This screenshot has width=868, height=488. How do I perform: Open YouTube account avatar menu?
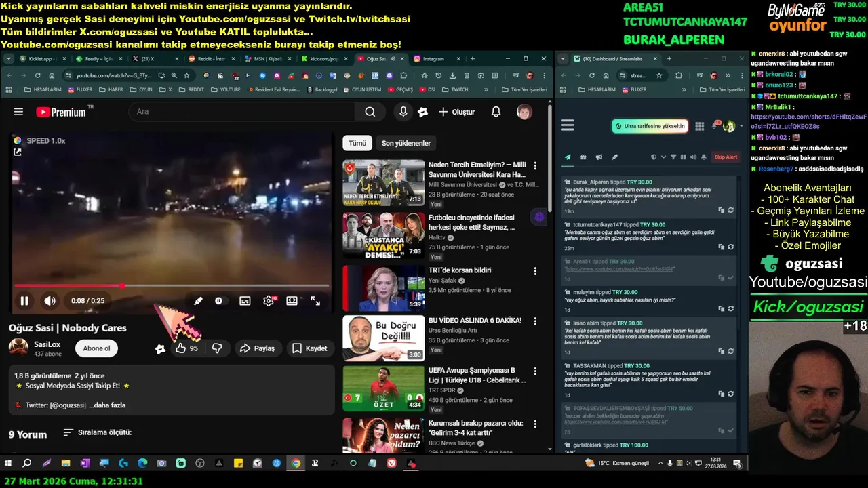(524, 112)
